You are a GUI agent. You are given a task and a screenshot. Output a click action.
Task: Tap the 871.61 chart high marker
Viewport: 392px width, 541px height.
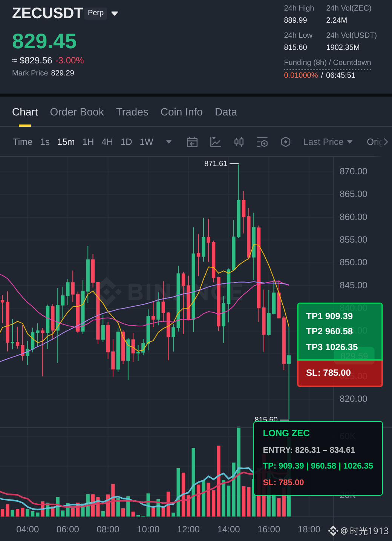click(216, 163)
